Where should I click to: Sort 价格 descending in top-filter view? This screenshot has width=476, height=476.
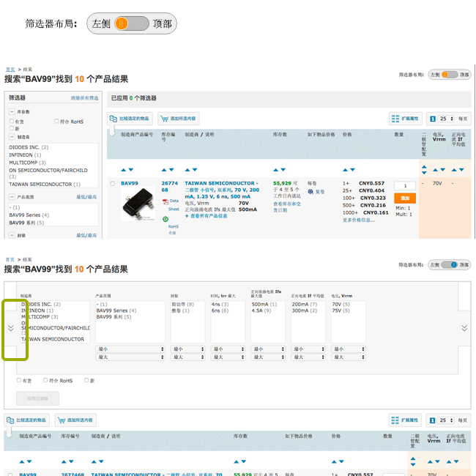pyautogui.click(x=341, y=461)
